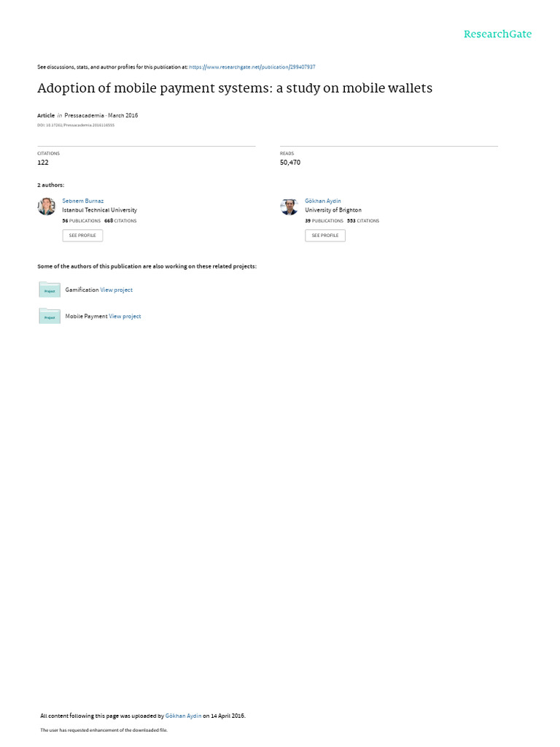The width and height of the screenshot is (560, 747).
Task: Click the uploader Gökhan Aydin link at bottom
Action: point(183,716)
